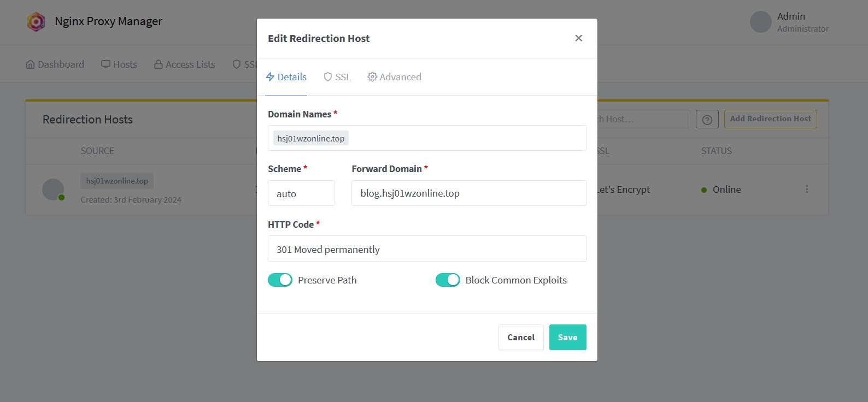Click the Let's Encrypt SSL cell
868x402 pixels.
click(x=623, y=190)
